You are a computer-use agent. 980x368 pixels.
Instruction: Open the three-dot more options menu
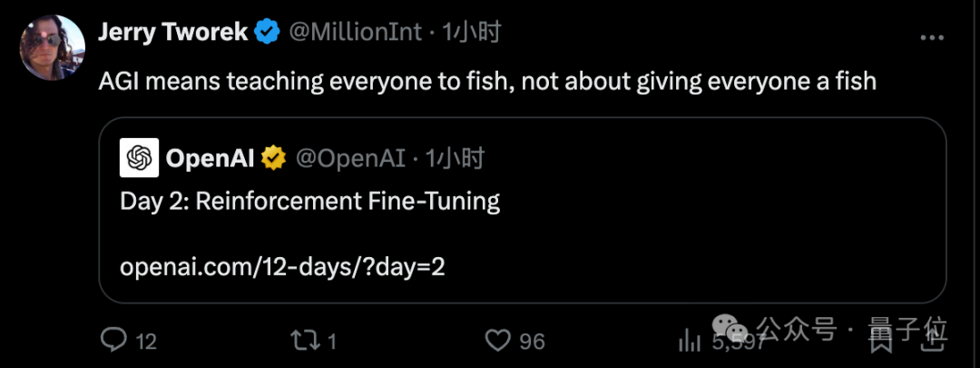coord(933,37)
